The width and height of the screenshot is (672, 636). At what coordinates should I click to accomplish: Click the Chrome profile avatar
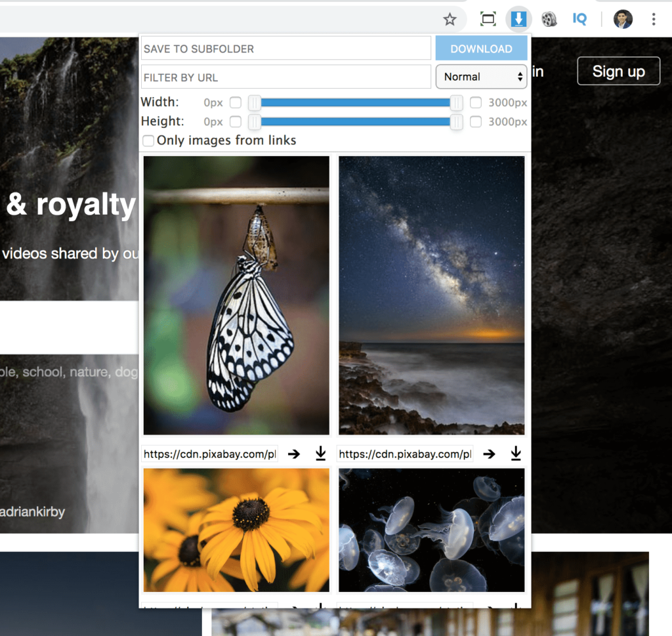click(x=623, y=19)
